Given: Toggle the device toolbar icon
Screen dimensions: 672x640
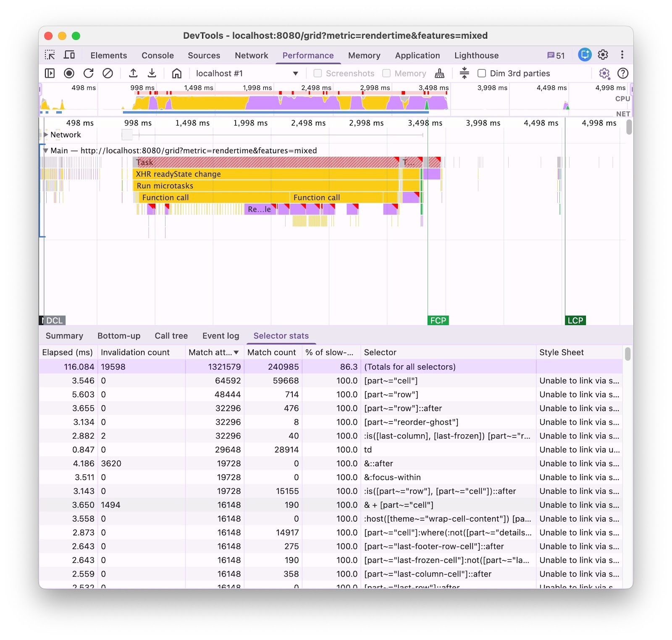Looking at the screenshot, I should pyautogui.click(x=69, y=55).
